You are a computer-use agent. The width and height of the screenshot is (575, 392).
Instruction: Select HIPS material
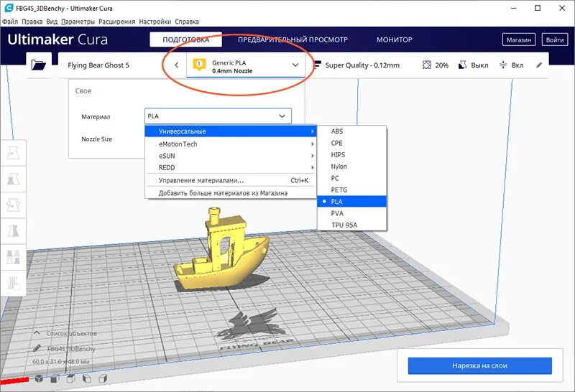(x=351, y=154)
